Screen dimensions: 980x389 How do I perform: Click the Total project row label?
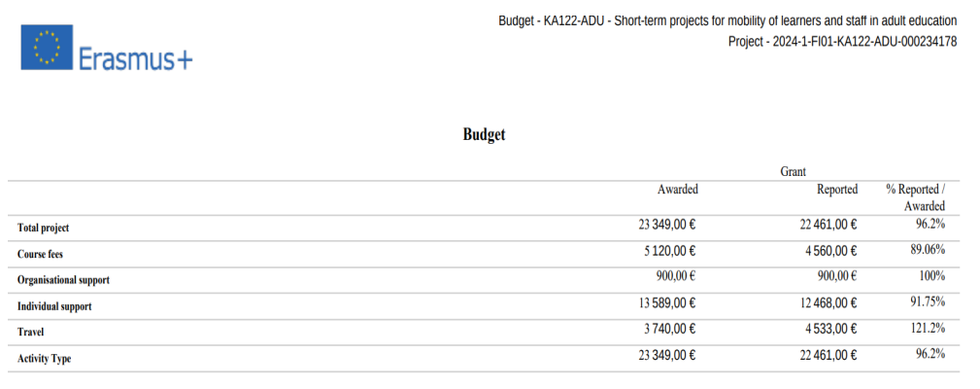pyautogui.click(x=44, y=228)
